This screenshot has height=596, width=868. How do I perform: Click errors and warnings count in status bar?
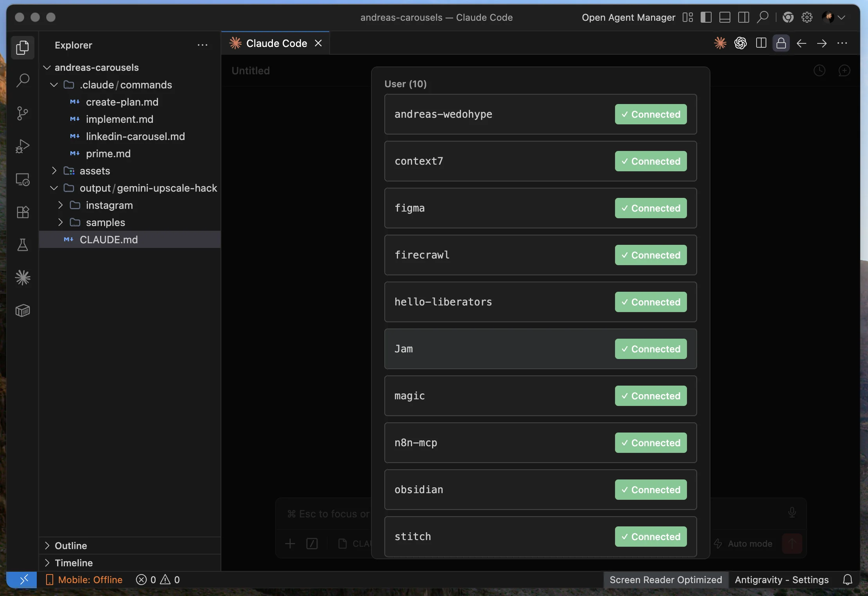pos(158,580)
